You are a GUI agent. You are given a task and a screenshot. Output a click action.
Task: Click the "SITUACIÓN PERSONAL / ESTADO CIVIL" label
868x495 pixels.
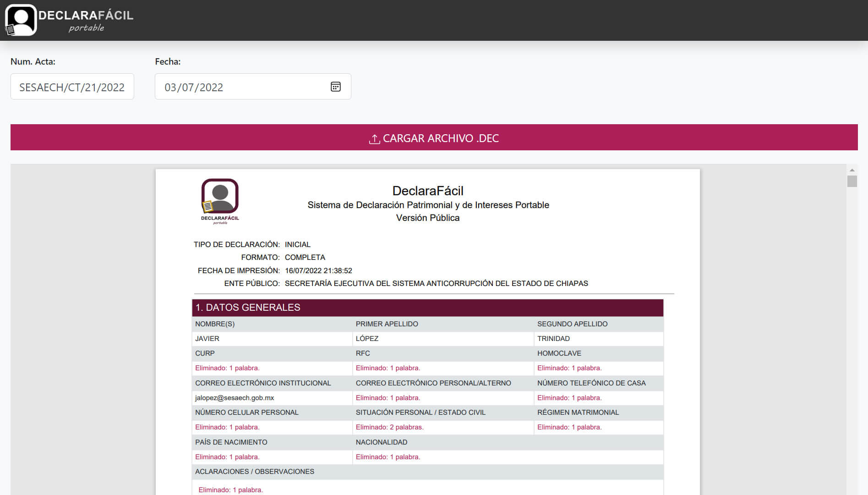420,412
